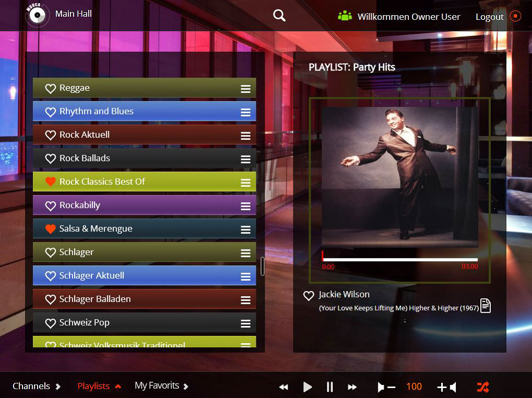This screenshot has width=532, height=398.
Task: Favorite the Schlager playlist heart
Action: coord(51,252)
